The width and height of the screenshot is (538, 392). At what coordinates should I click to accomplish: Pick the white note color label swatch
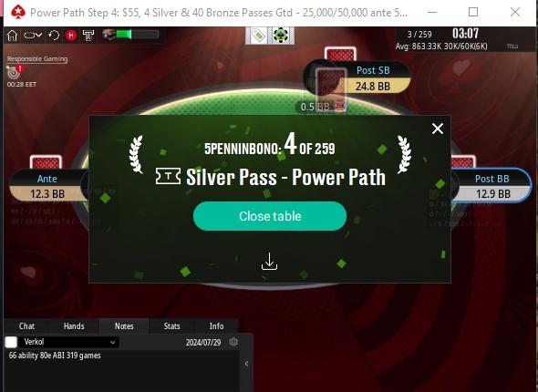click(x=11, y=342)
